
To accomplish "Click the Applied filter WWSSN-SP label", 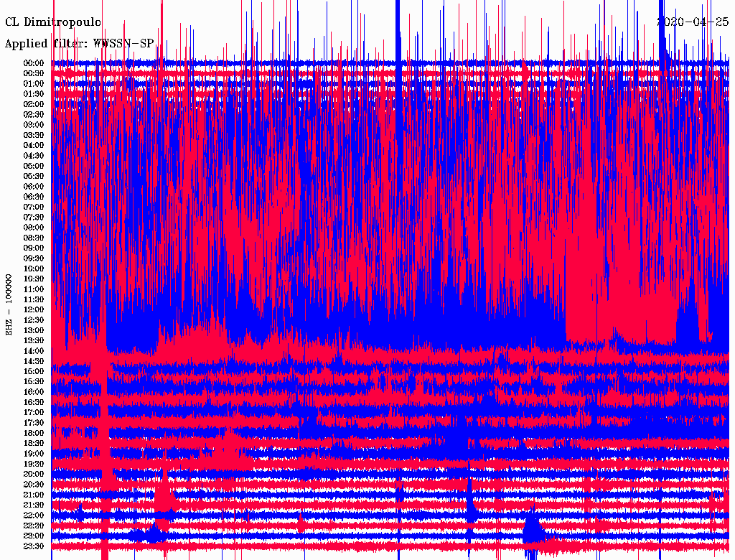I will (80, 44).
